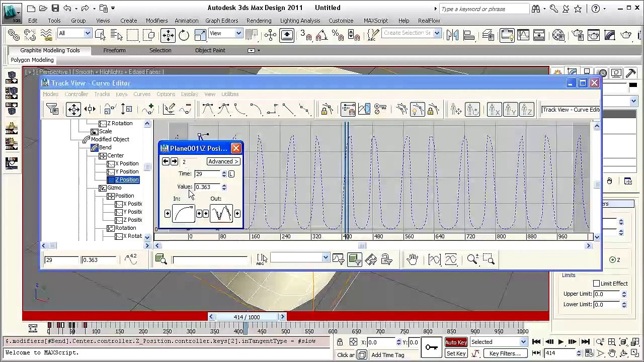The image size is (644, 362).
Task: Open the Track View - Curve Editor name dropdown
Action: 571,110
